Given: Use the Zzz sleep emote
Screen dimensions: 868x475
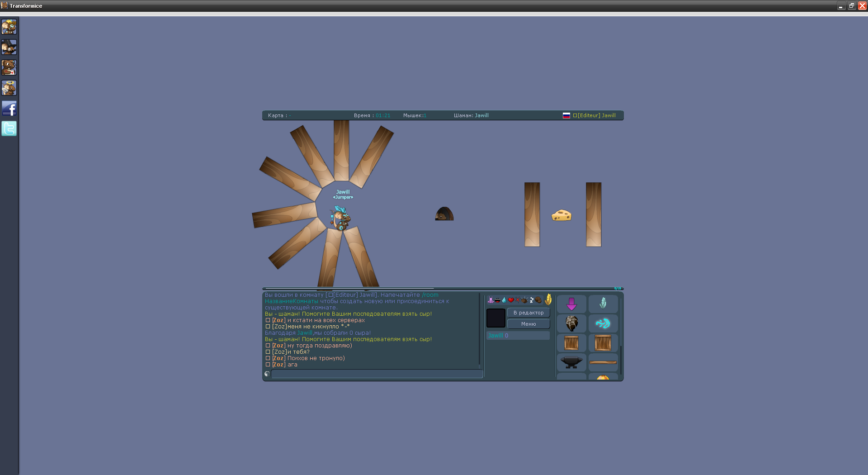Looking at the screenshot, I should tap(532, 300).
